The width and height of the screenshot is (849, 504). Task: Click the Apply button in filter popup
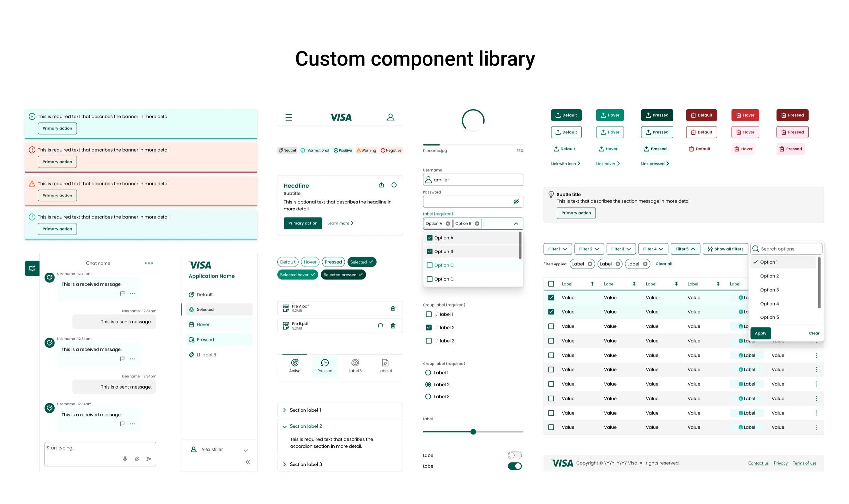tap(760, 333)
